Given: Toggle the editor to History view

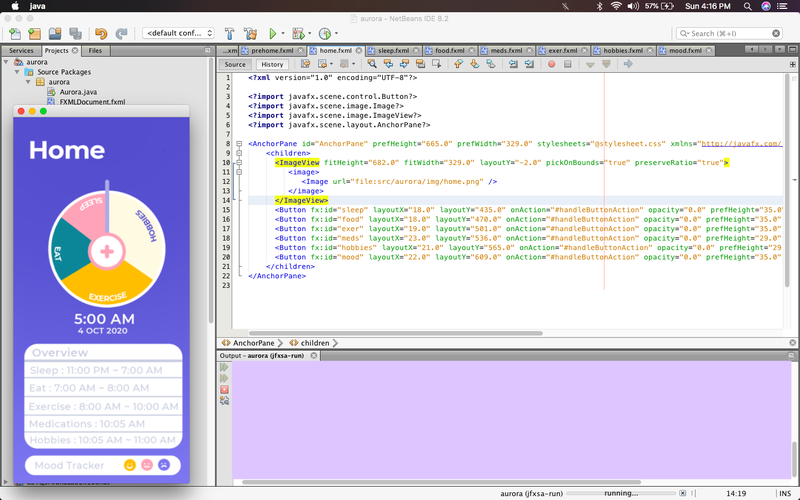Looking at the screenshot, I should [x=272, y=64].
